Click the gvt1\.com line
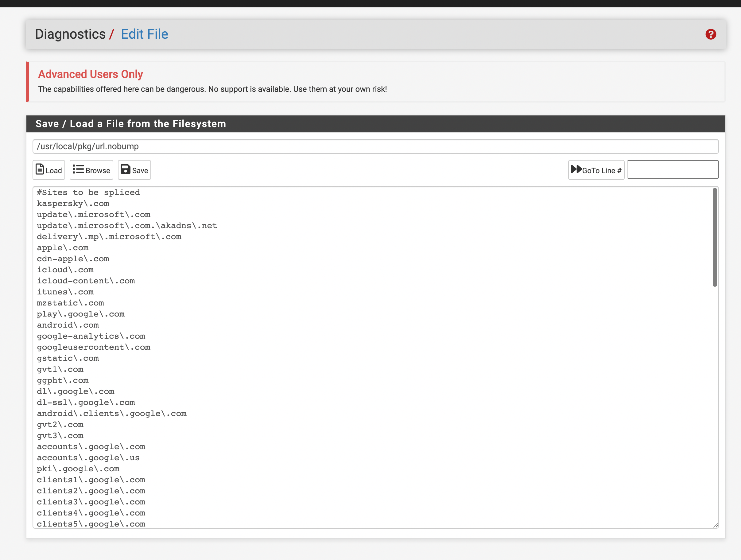Viewport: 741px width, 560px height. click(x=60, y=369)
